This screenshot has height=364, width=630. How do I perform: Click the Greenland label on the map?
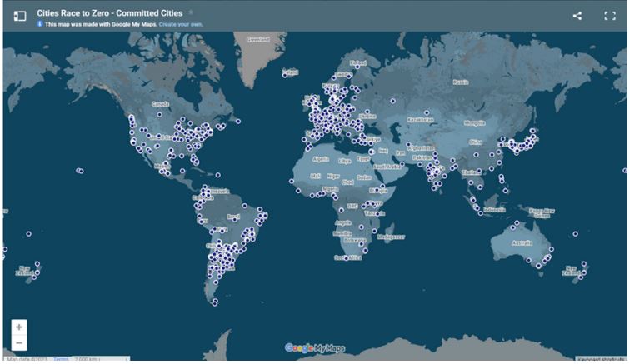tap(257, 38)
